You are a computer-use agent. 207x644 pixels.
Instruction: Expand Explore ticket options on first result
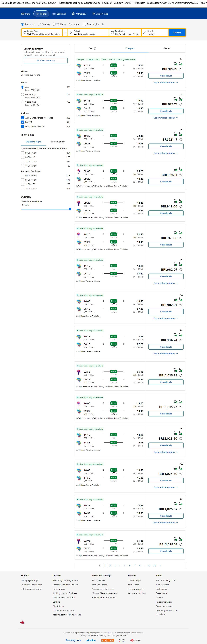[x=166, y=82]
